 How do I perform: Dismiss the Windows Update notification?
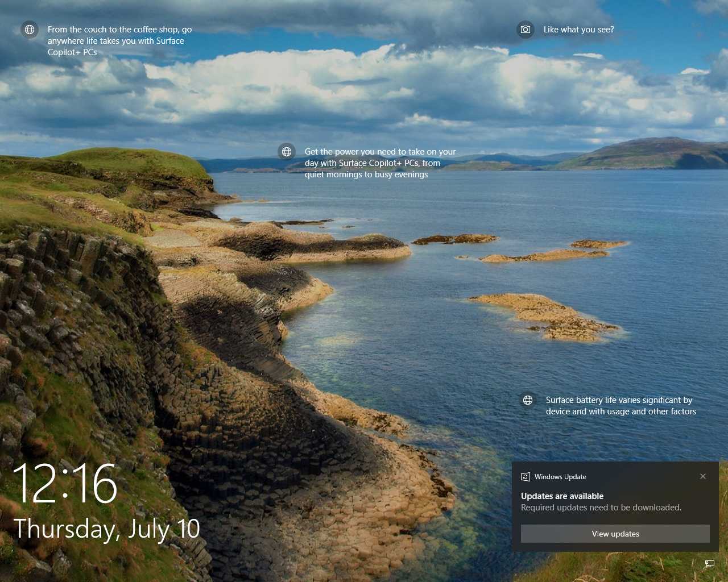click(703, 476)
